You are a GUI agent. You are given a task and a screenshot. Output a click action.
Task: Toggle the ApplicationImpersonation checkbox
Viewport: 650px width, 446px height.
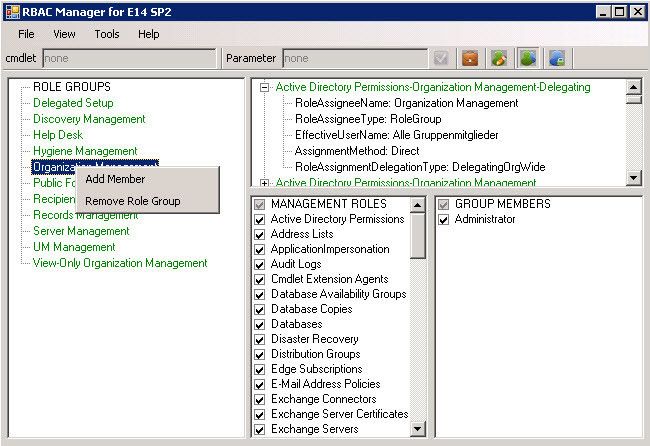click(x=260, y=250)
